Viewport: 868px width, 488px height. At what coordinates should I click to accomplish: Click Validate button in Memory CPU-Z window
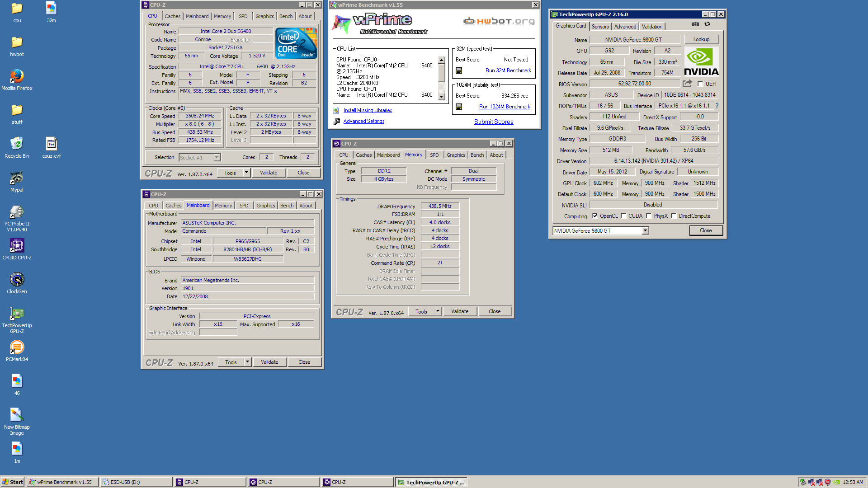click(460, 311)
